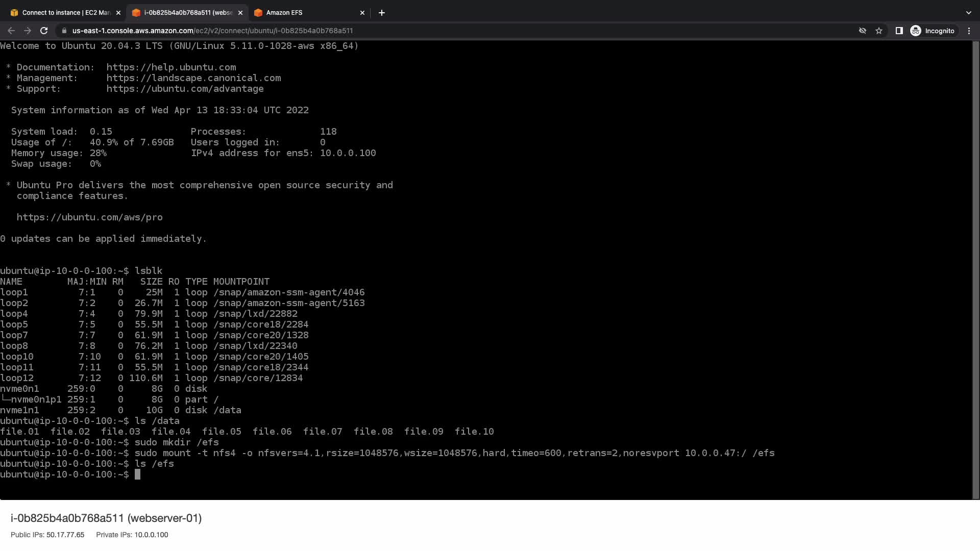Screen dimensions: 980x551
Task: Reload the EC2 console page
Action: [x=44, y=31]
